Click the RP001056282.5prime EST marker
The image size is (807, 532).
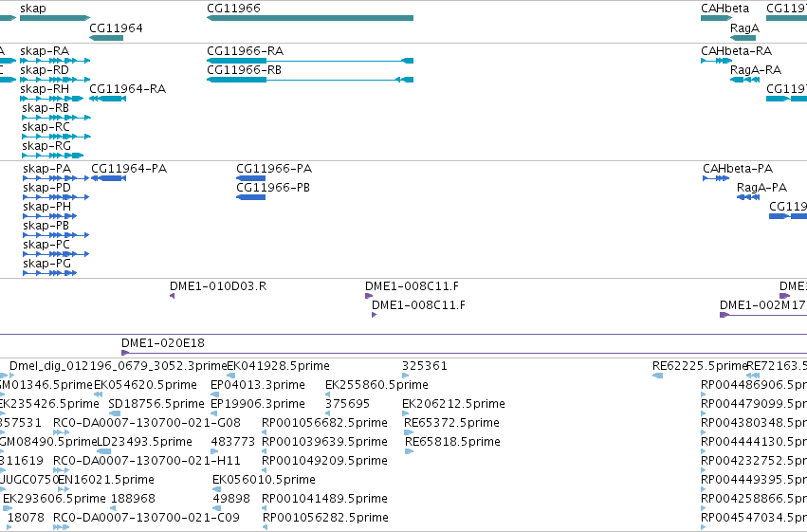click(266, 527)
